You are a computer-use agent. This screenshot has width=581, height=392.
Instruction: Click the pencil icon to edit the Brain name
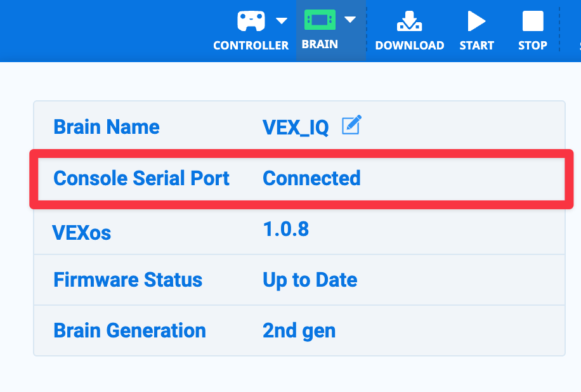point(353,125)
